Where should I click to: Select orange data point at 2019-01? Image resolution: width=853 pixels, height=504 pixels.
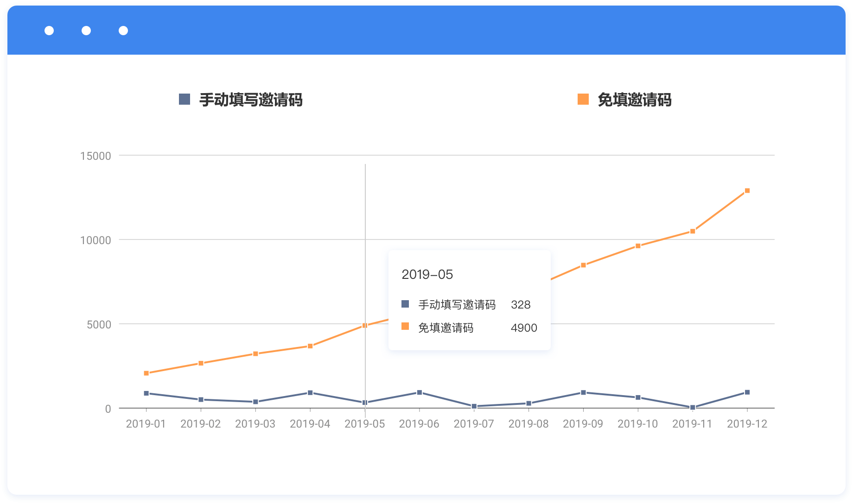point(146,373)
